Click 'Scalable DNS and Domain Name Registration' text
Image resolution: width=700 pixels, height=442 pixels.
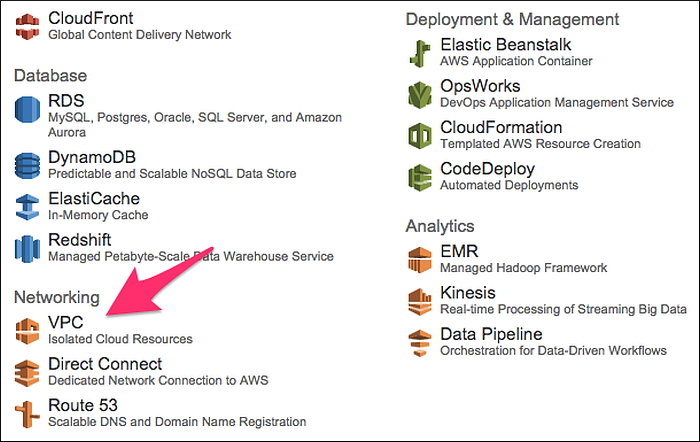click(x=177, y=422)
